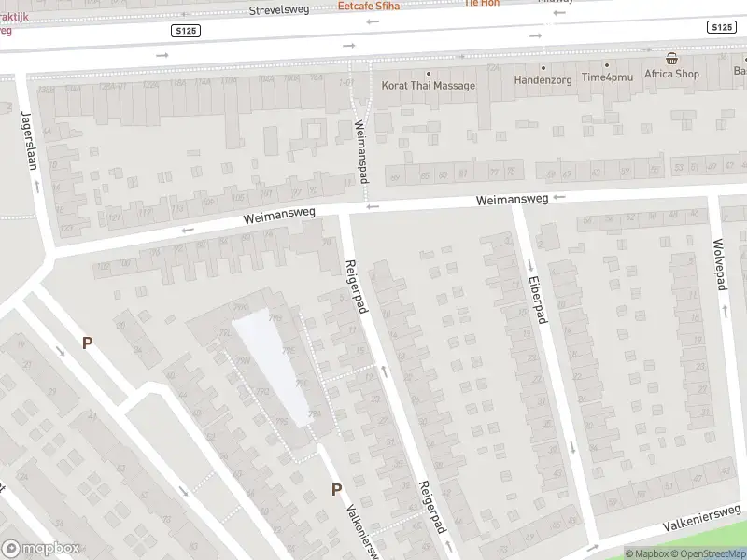
Task: Click the Korat Thai Massage label
Action: [x=429, y=86]
